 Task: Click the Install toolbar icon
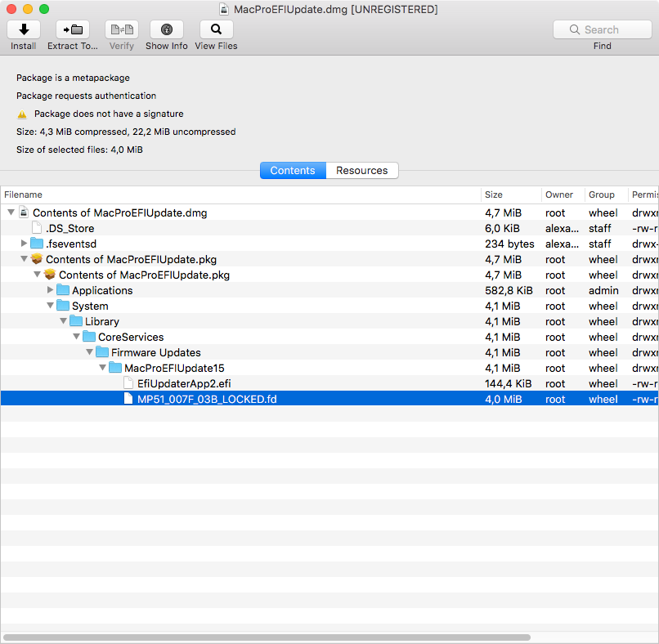24,29
